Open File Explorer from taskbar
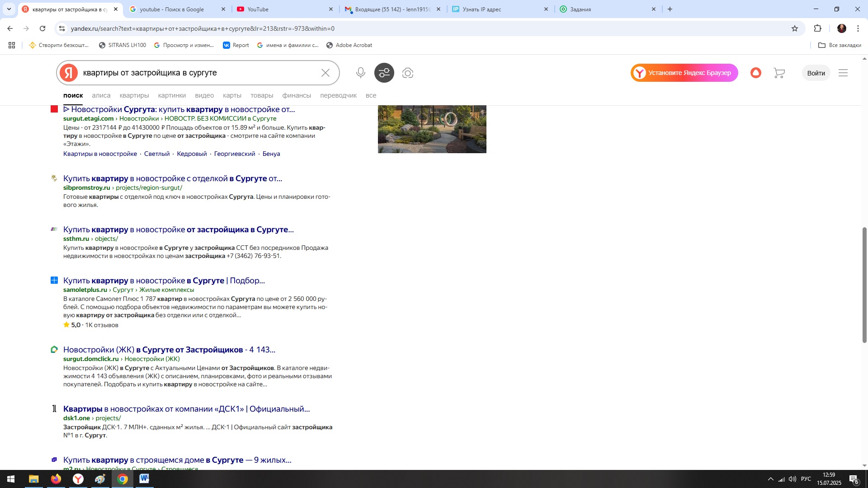This screenshot has width=868, height=488. tap(34, 479)
